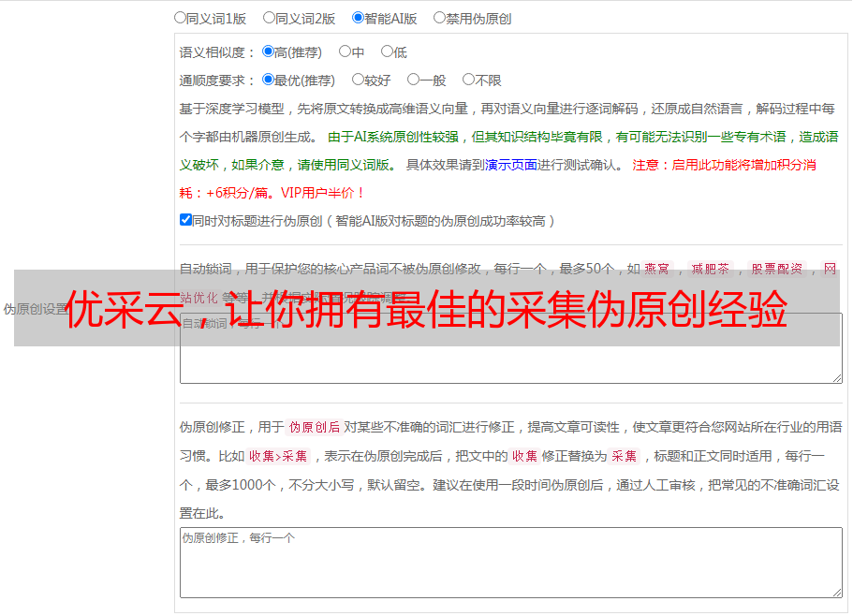The width and height of the screenshot is (853, 616).
Task: Click the 股票配资 example keyword tag
Action: coord(777,269)
